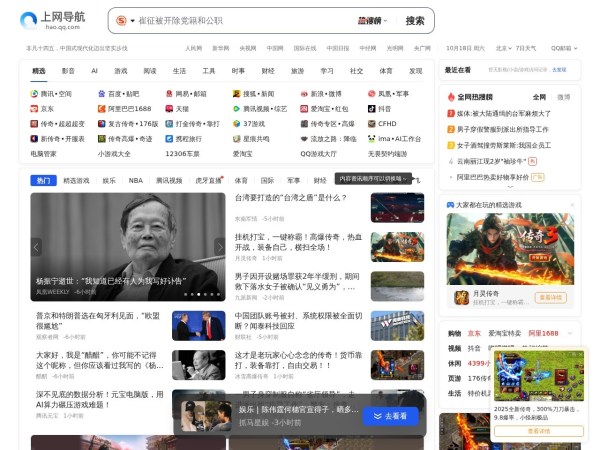Switch hot list to 微博 tab
This screenshot has height=450, width=600.
(563, 97)
